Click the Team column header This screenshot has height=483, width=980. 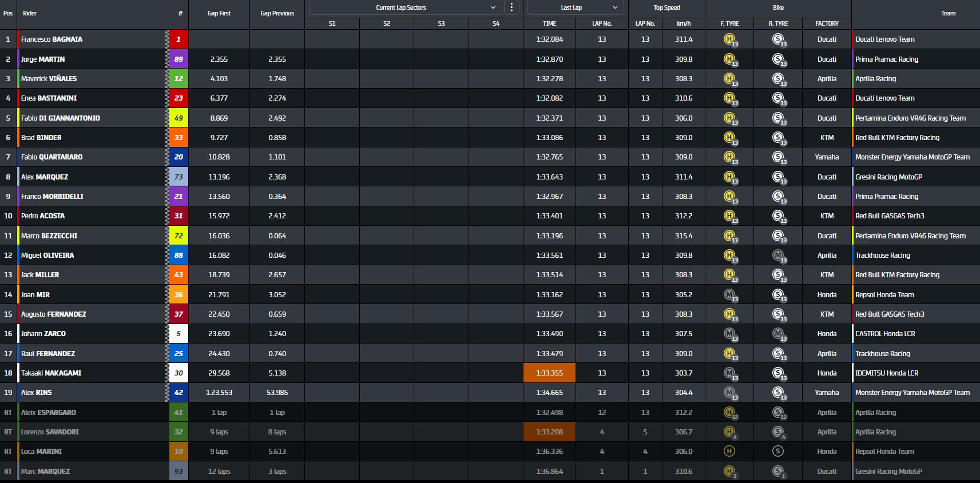coord(949,13)
